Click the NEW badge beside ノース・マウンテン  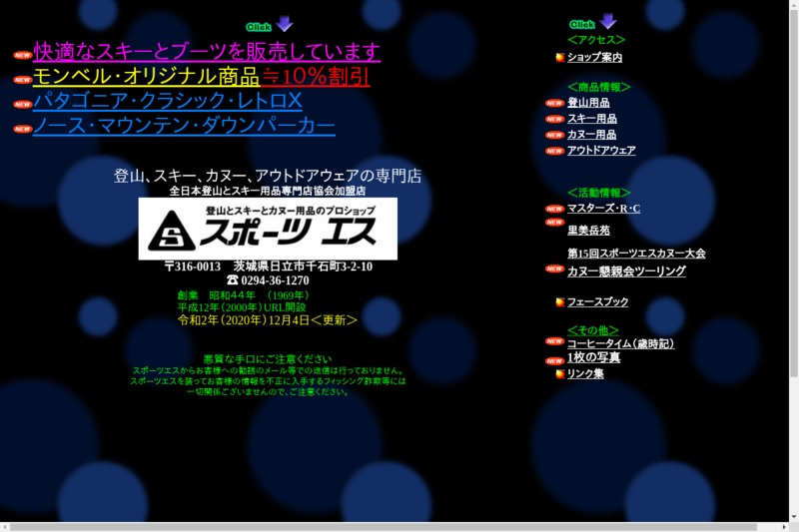tap(22, 129)
